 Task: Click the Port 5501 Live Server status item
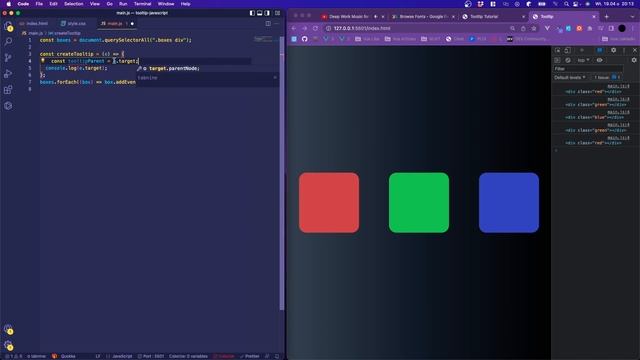tap(151, 356)
